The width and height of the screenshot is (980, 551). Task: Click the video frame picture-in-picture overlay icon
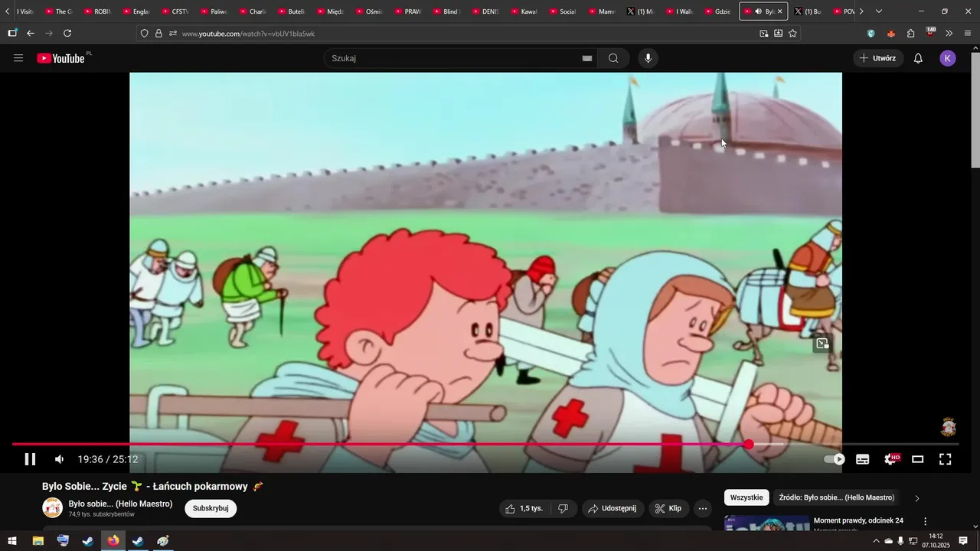[x=822, y=344]
